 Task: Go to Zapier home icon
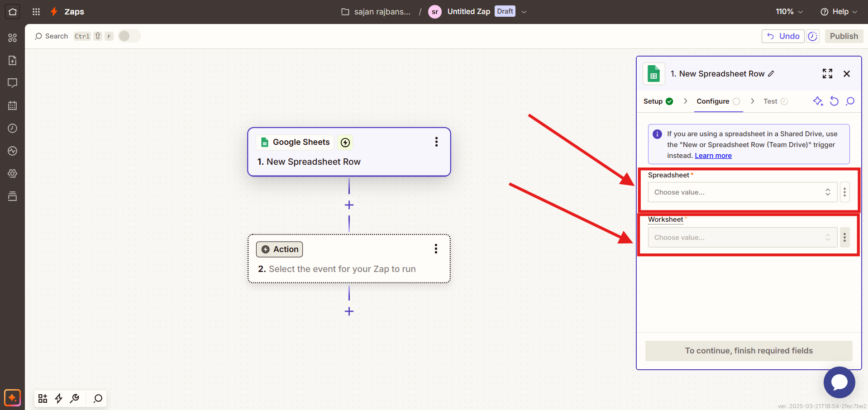12,12
